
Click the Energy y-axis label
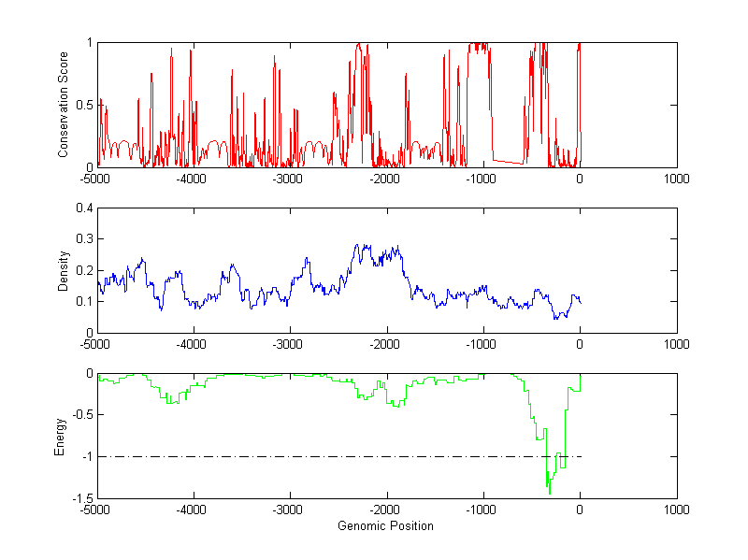(x=61, y=436)
